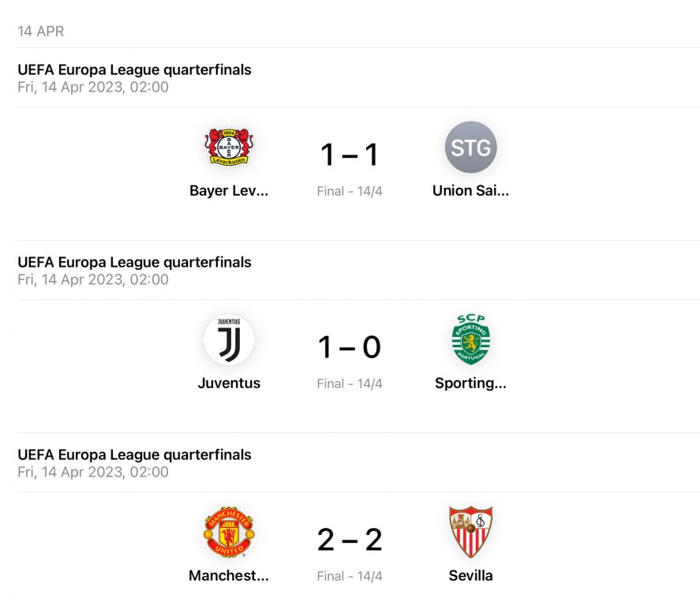Open the Sevilla team name label
Image resolution: width=700 pixels, height=606 pixels.
471,576
